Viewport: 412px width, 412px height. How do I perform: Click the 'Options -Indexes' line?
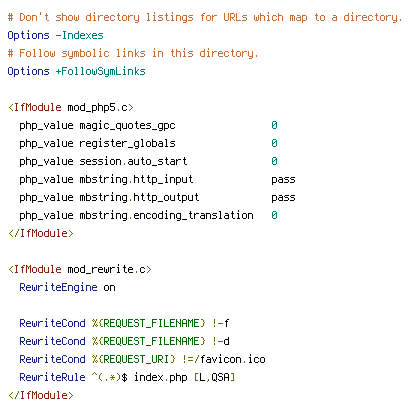tap(55, 35)
